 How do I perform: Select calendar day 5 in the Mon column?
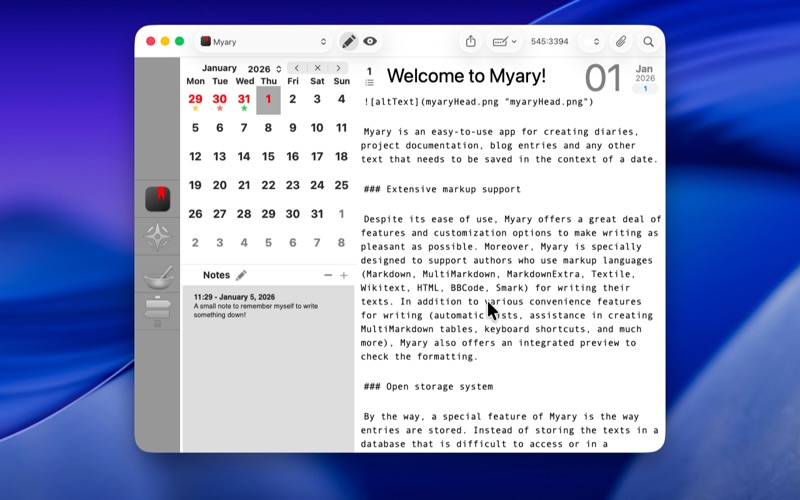(195, 128)
